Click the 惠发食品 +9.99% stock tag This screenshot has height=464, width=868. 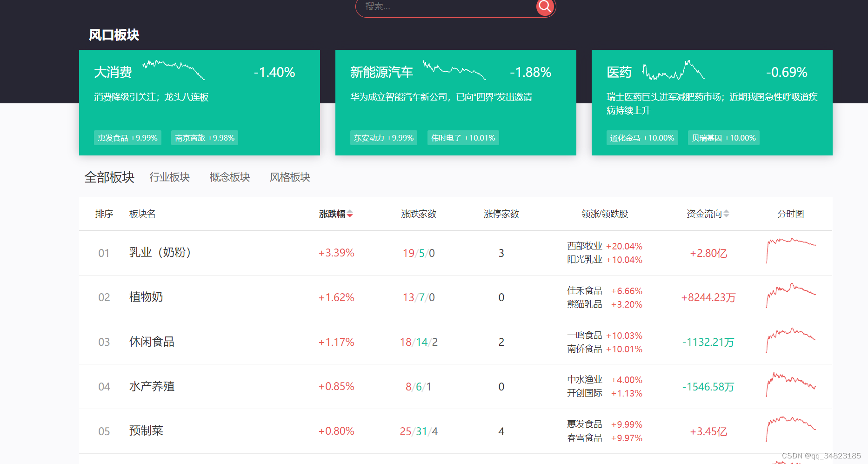tap(127, 138)
